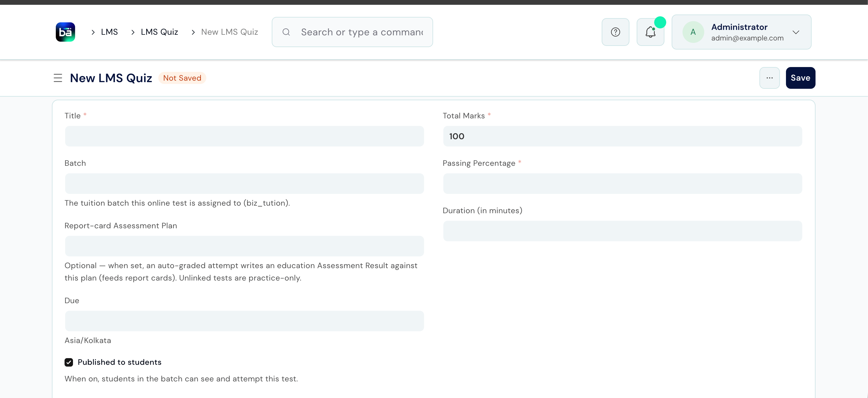
Task: Toggle the sidebar hamburger icon
Action: pos(58,78)
